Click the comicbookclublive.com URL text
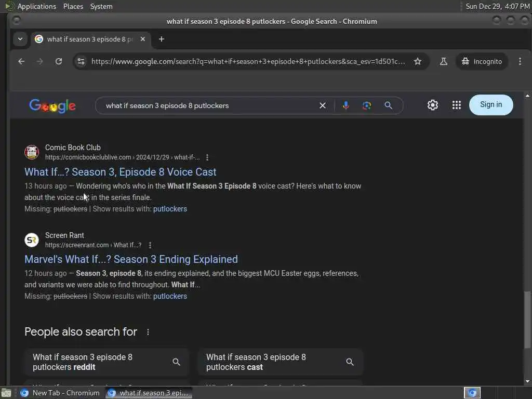This screenshot has width=532, height=399. pos(122,157)
